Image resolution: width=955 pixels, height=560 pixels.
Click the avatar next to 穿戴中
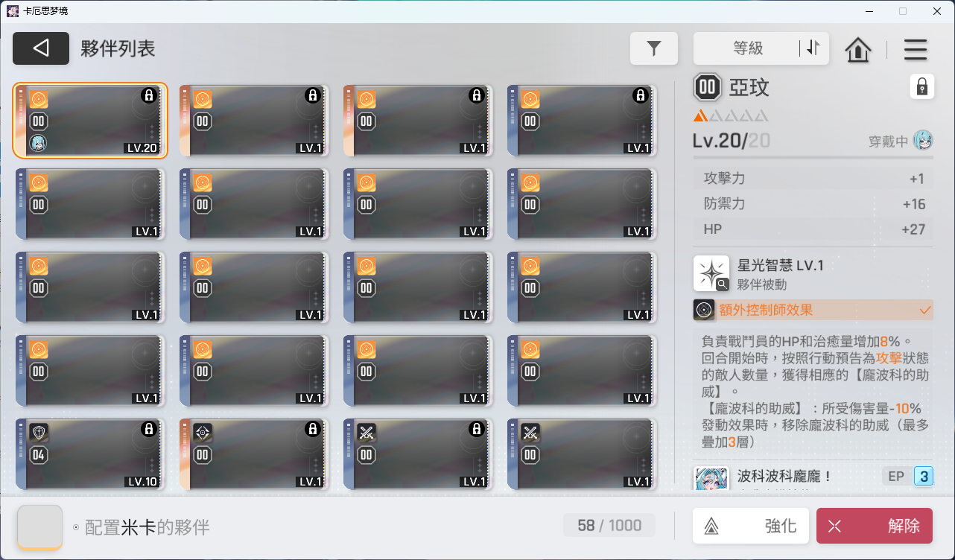pyautogui.click(x=923, y=140)
